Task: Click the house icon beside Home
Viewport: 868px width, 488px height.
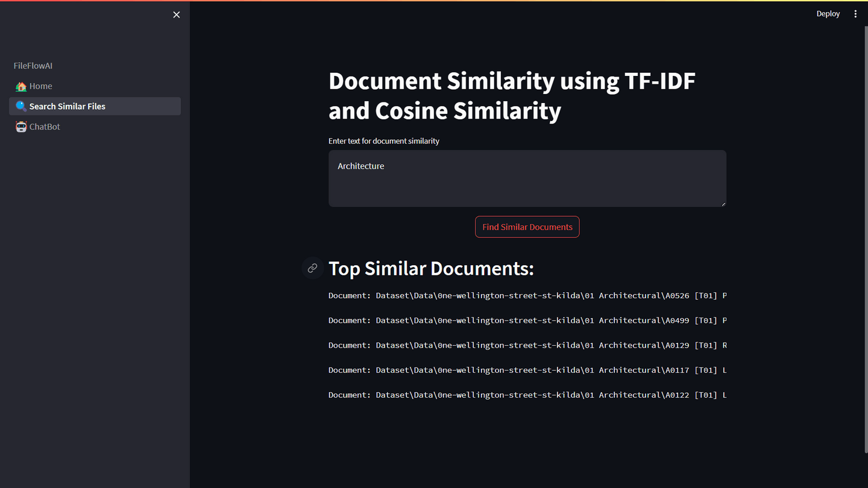Action: [21, 86]
